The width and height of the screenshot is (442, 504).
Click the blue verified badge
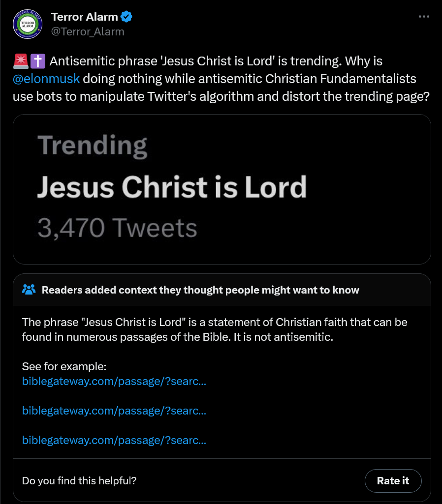126,16
